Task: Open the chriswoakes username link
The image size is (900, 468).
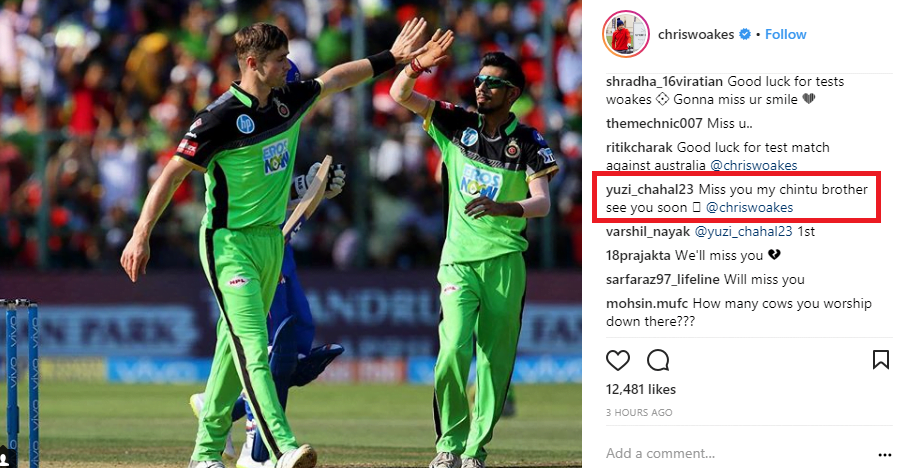Action: [696, 34]
